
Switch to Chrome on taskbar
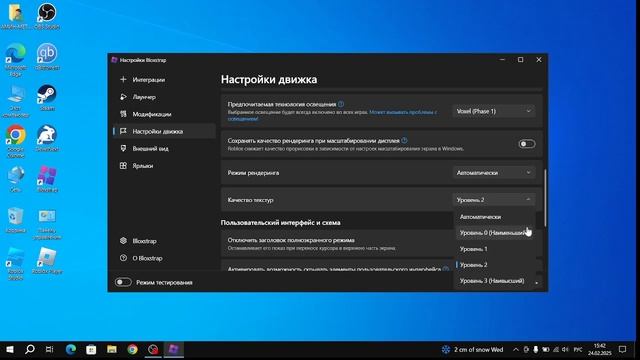(132, 349)
